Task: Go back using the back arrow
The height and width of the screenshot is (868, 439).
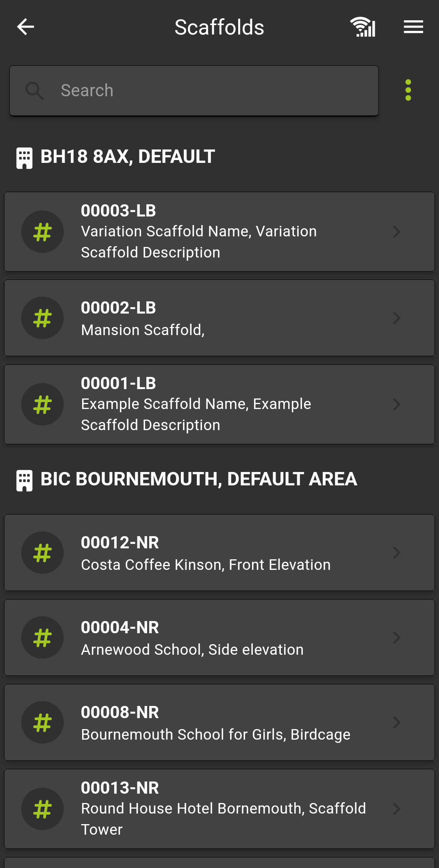Action: pyautogui.click(x=25, y=27)
